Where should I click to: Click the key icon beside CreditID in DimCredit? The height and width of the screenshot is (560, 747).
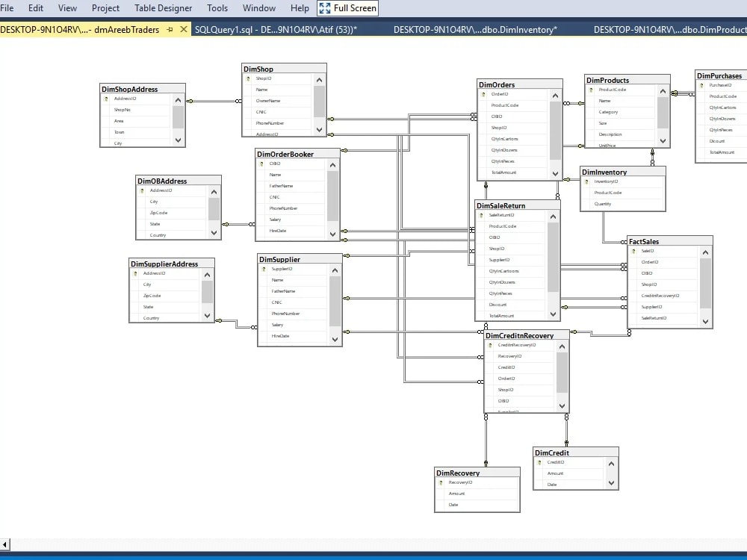[x=539, y=463]
